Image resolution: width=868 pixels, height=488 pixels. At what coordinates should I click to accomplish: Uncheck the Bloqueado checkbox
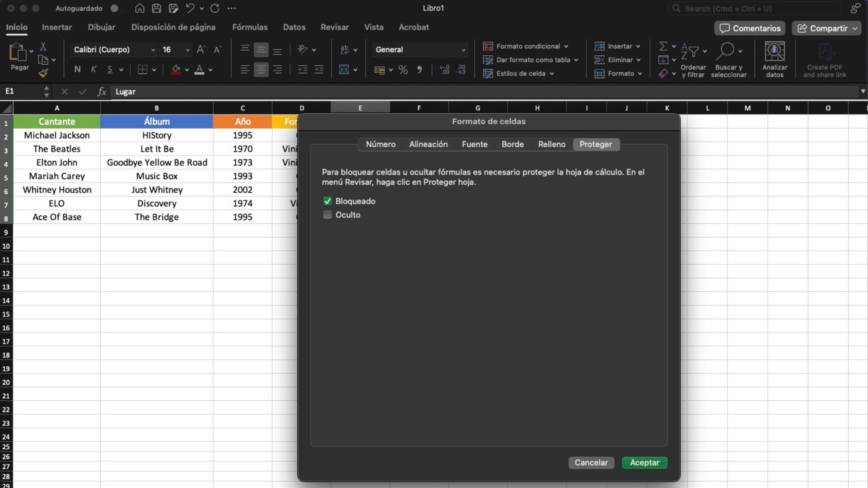pos(328,201)
